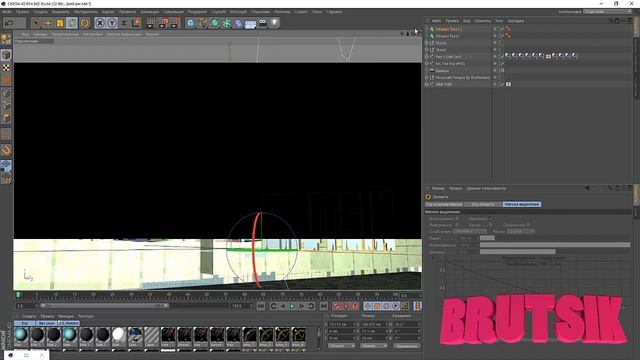
Task: Click the Undo arrow icon
Action: [x=9, y=23]
